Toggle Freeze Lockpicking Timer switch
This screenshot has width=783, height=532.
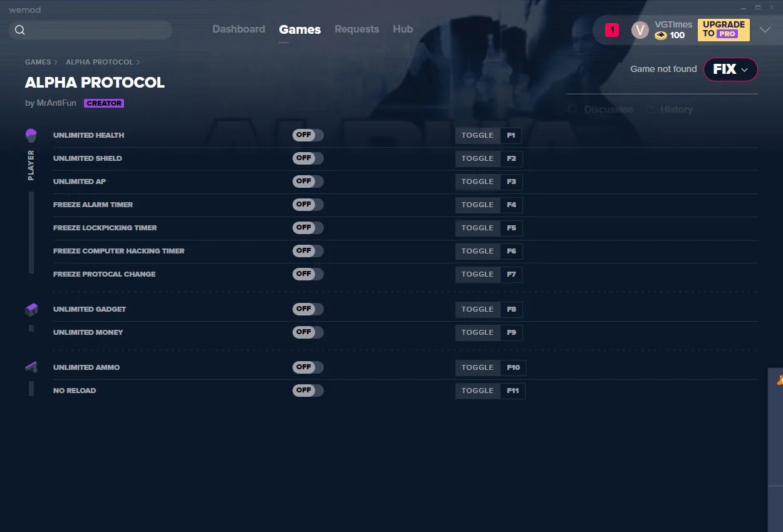(x=308, y=228)
